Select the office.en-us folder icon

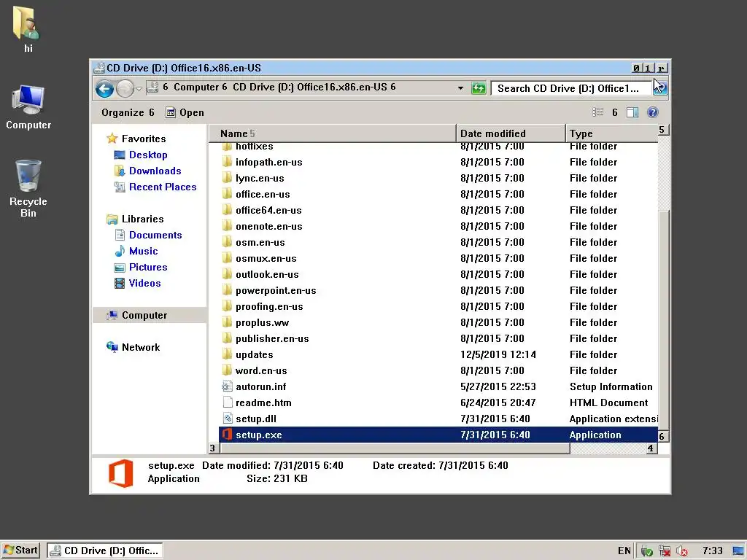[228, 194]
